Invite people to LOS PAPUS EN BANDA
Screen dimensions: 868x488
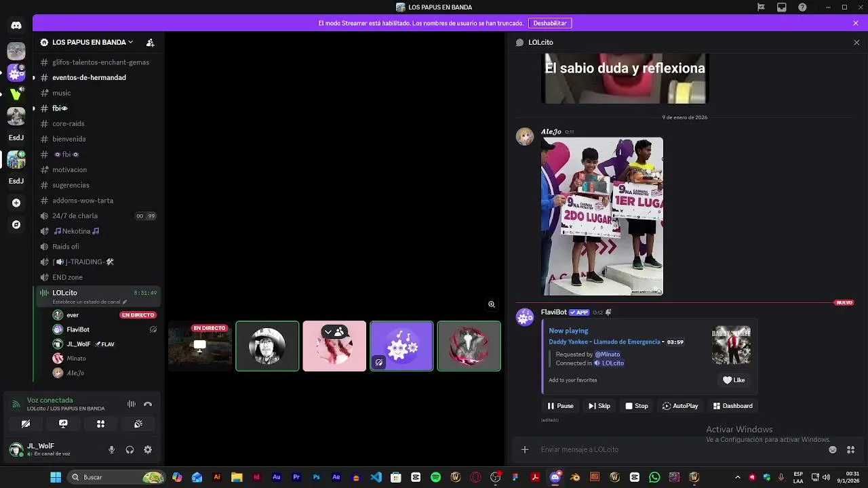click(151, 42)
